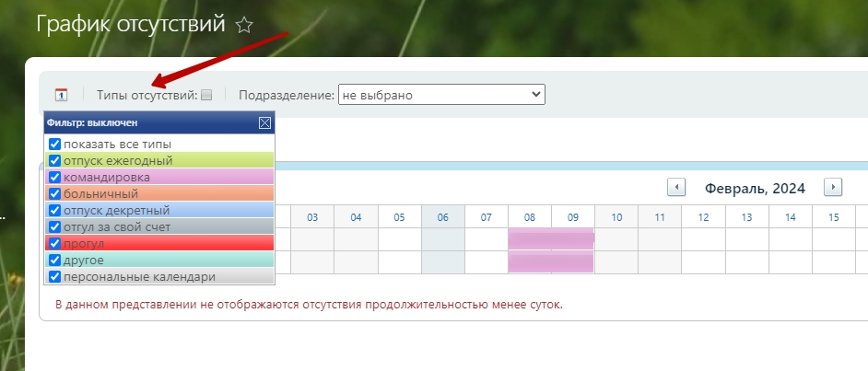Uncheck командировка filter checkbox
The height and width of the screenshot is (371, 868).
(55, 177)
